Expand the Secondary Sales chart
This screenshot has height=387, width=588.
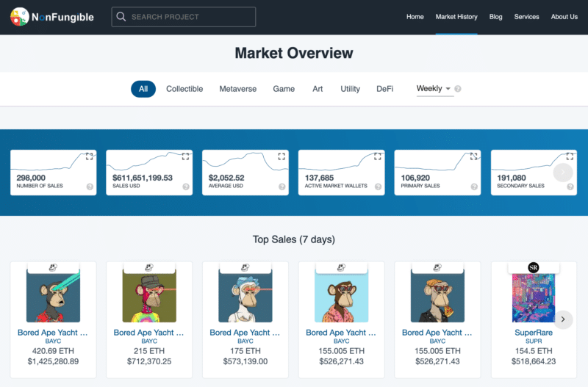(570, 156)
